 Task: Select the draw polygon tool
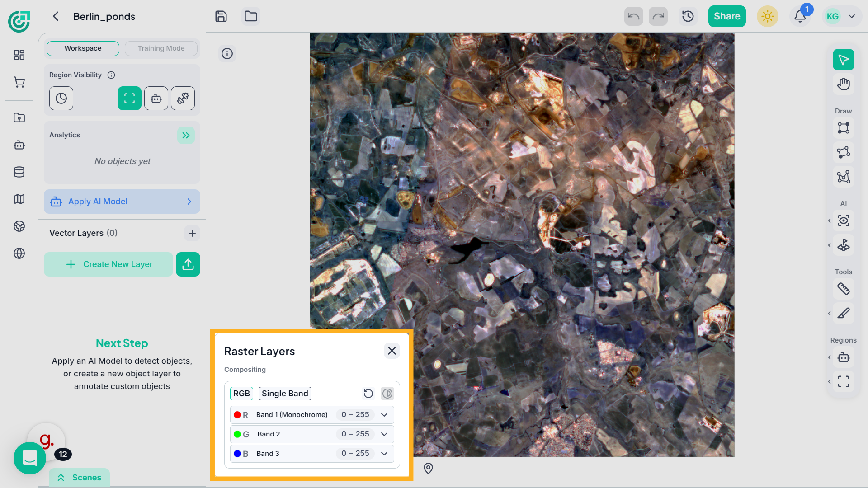pos(844,152)
